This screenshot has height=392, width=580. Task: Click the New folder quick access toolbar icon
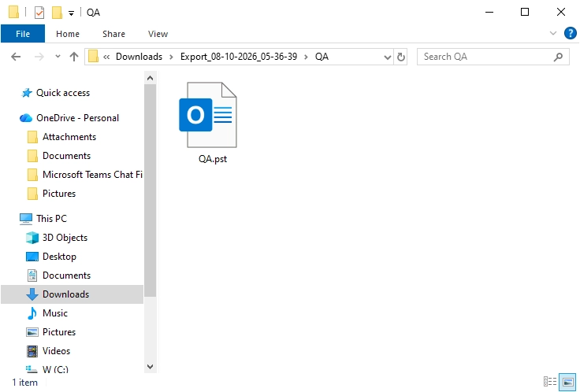(x=57, y=12)
